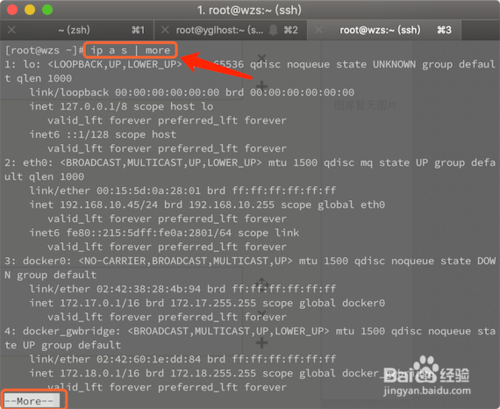500x409 pixels.
Task: Click the eth0 address 192.168.10.45/24
Action: 109,205
